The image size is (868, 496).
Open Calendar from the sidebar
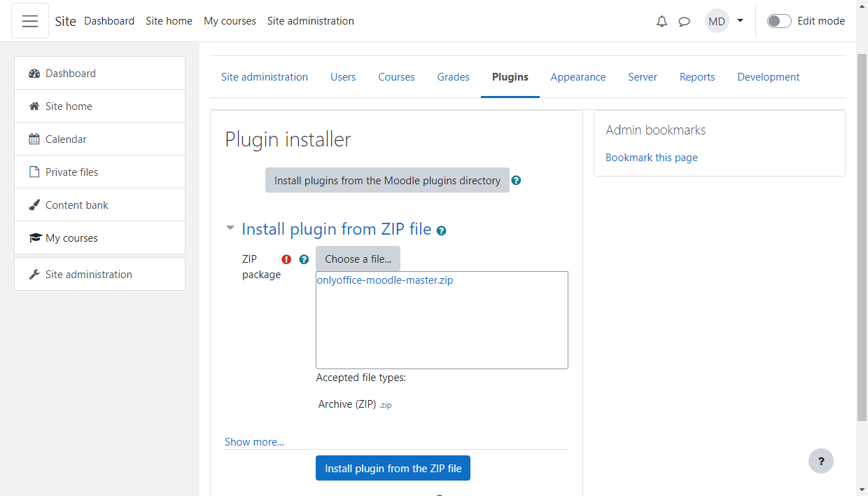click(99, 139)
